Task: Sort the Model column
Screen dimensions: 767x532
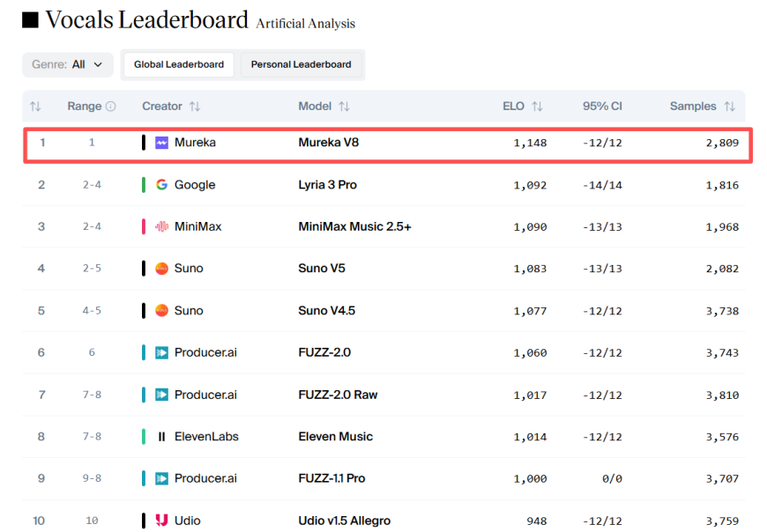Action: click(344, 107)
